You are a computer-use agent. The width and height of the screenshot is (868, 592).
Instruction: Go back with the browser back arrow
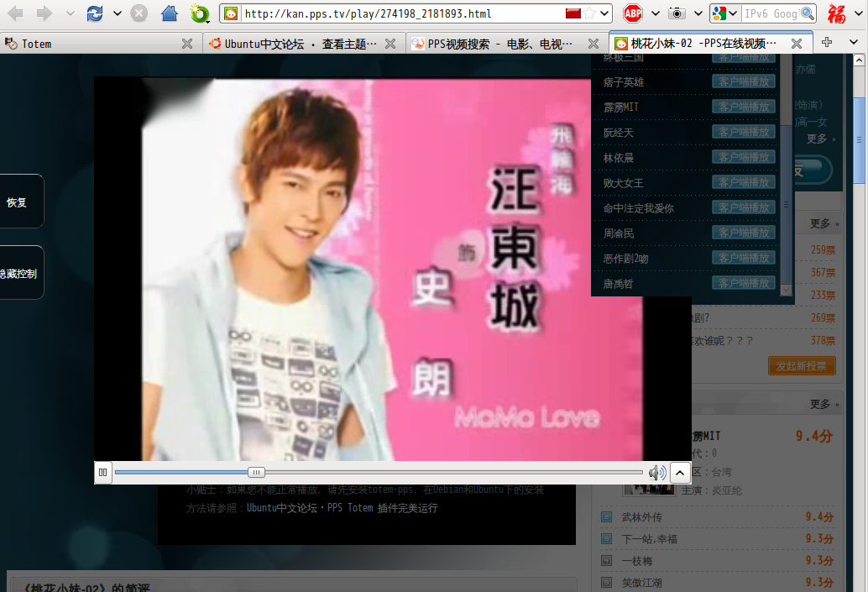(x=15, y=13)
